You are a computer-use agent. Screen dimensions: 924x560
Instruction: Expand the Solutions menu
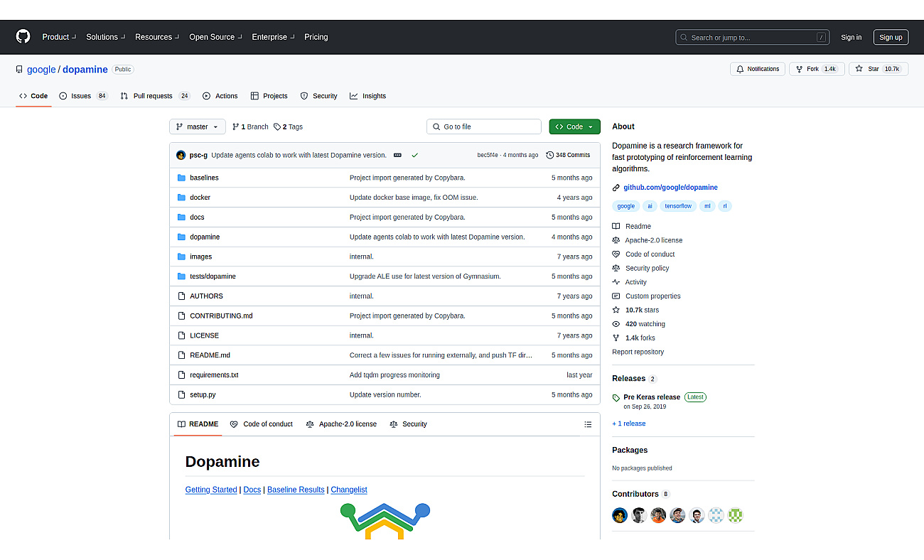tap(105, 37)
